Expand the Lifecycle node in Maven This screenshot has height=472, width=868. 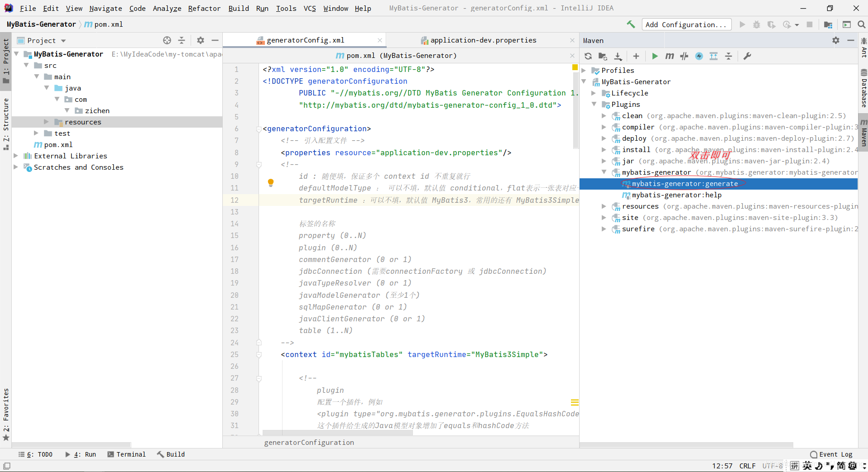[594, 93]
